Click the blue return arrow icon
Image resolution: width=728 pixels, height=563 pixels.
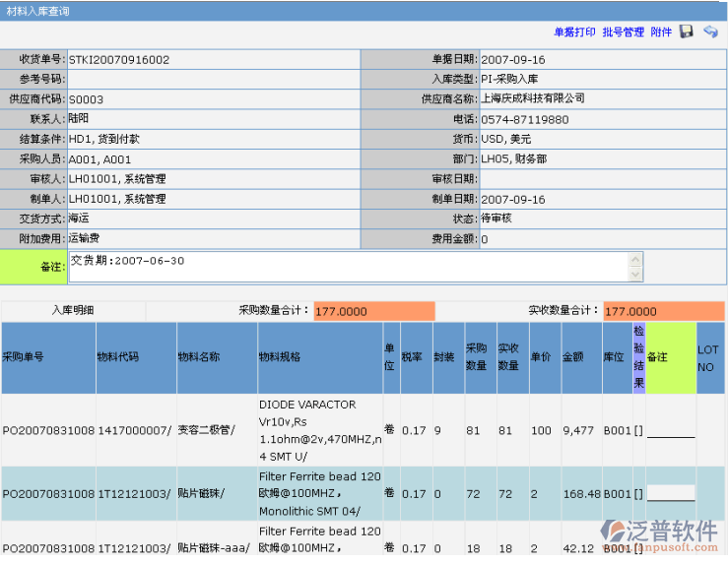click(x=710, y=32)
